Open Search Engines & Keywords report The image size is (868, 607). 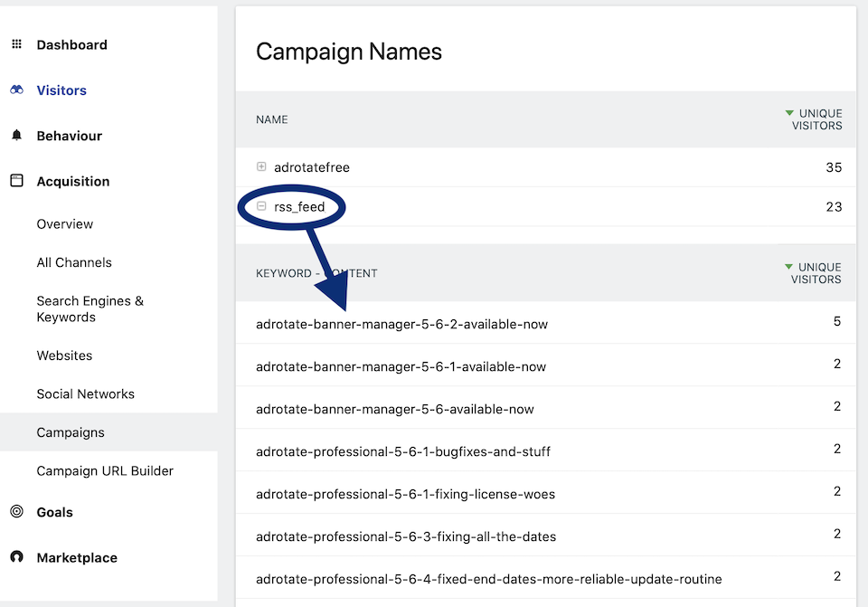tap(90, 308)
